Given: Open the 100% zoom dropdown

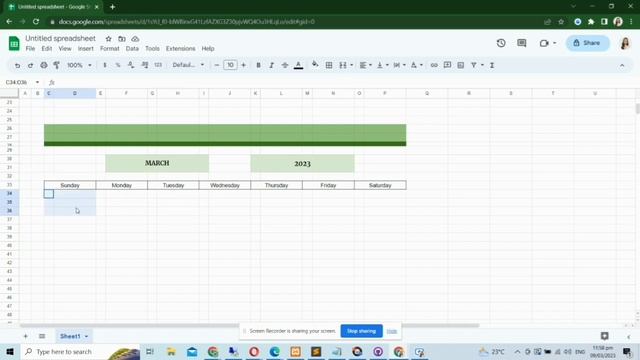Looking at the screenshot, I should [79, 65].
